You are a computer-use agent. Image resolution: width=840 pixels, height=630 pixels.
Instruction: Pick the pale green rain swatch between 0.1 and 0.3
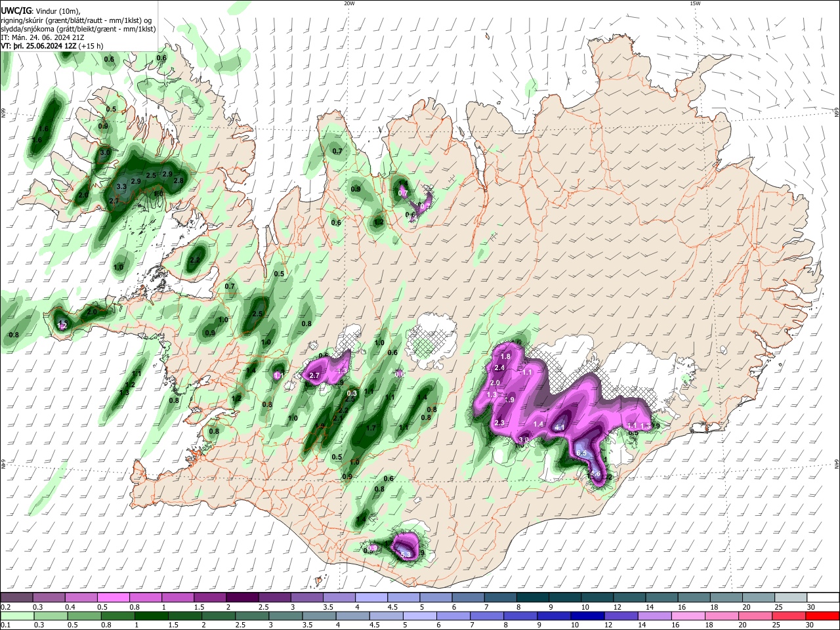pyautogui.click(x=16, y=616)
